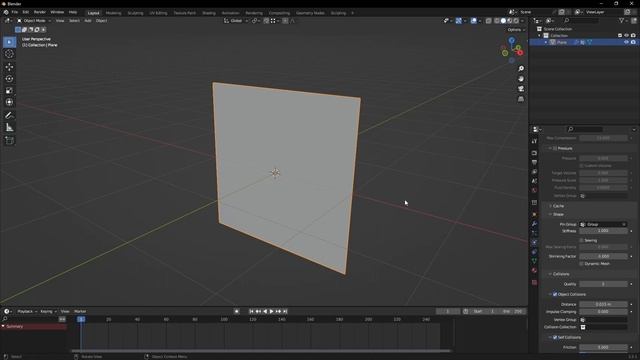Screen dimensions: 640x360
Task: Toggle render camera of Plane object
Action: (x=633, y=42)
